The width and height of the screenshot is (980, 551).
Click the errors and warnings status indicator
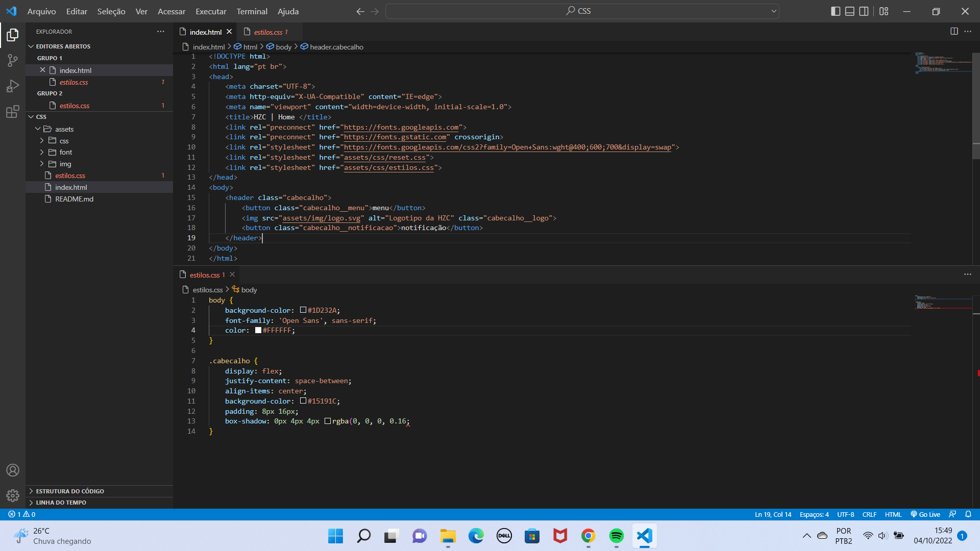(x=22, y=514)
